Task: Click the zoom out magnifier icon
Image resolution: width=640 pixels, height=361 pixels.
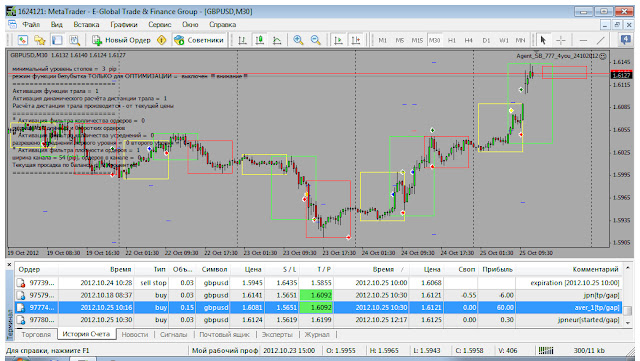Action: click(315, 40)
